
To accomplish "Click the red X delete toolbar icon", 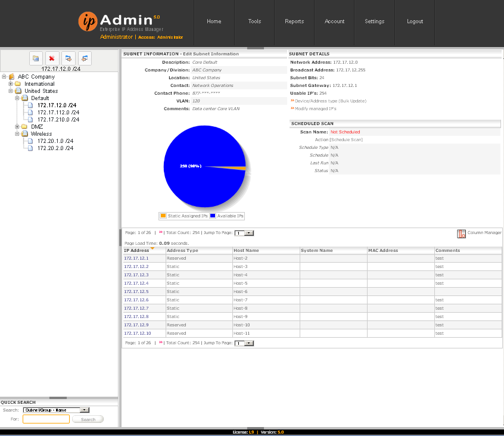I will pos(52,58).
